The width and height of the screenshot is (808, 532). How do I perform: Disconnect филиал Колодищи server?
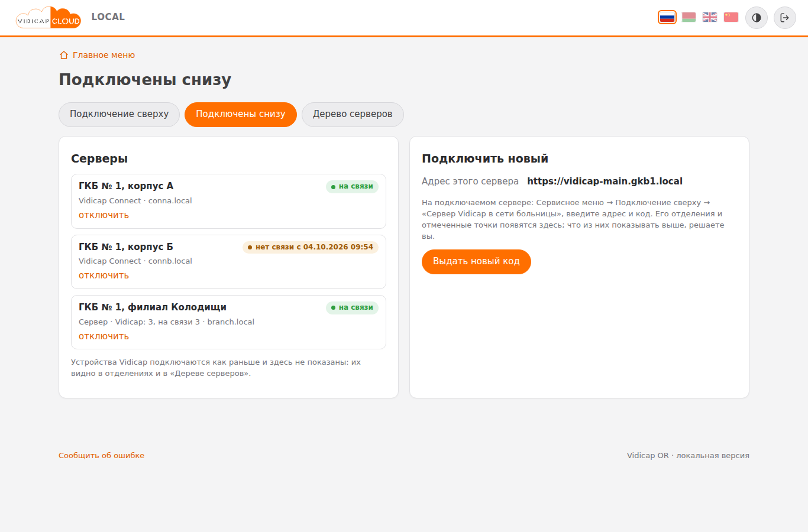coord(104,336)
